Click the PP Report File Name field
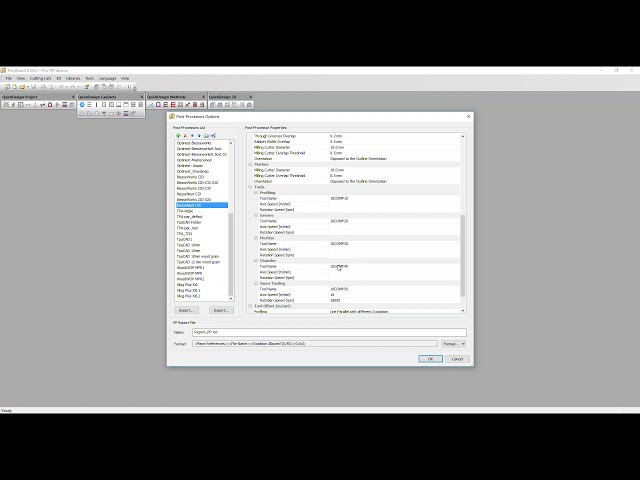 point(329,332)
